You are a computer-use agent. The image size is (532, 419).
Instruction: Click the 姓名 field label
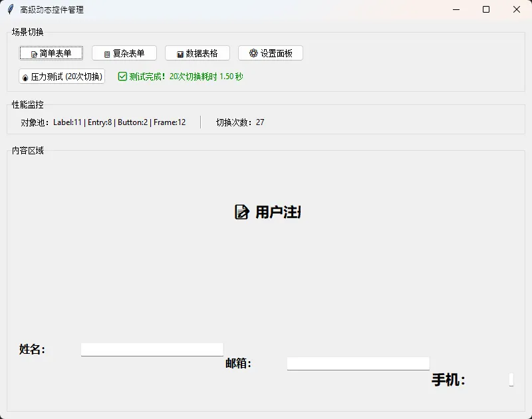(32, 350)
